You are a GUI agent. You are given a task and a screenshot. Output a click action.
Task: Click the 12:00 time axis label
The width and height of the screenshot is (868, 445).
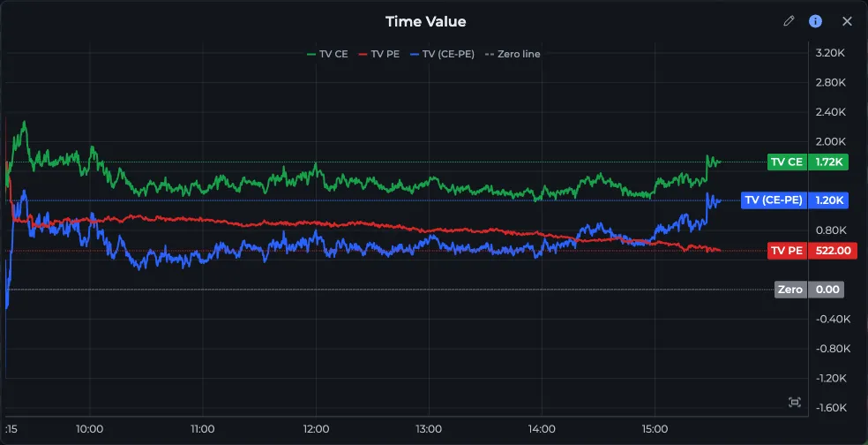(x=316, y=429)
